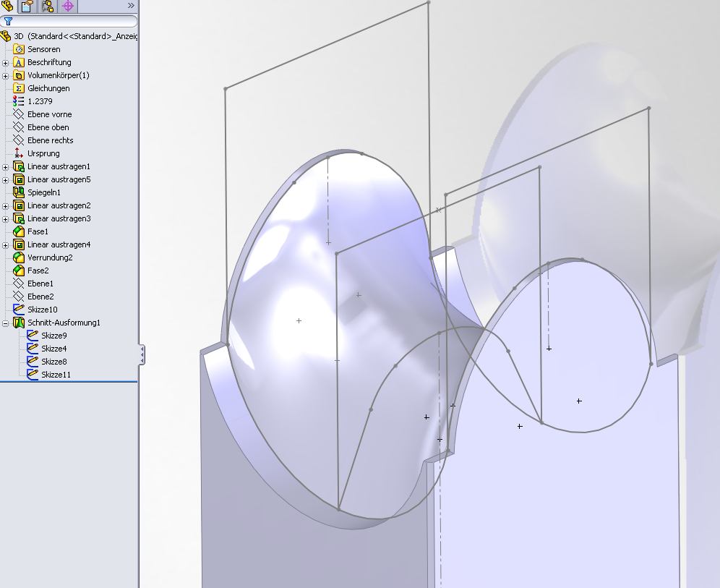Image resolution: width=720 pixels, height=588 pixels.
Task: Click the Ursprung origin icon
Action: click(18, 153)
